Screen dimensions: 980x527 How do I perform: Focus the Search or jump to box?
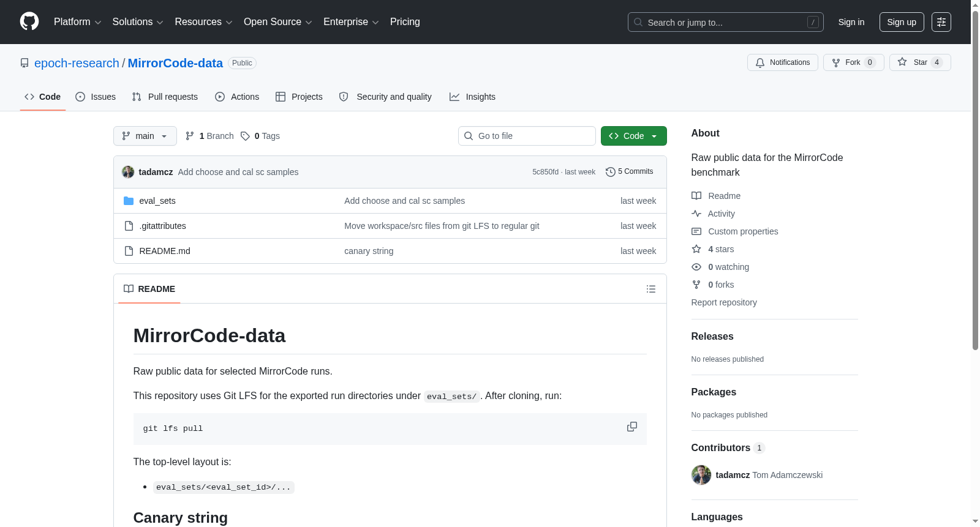coord(726,22)
